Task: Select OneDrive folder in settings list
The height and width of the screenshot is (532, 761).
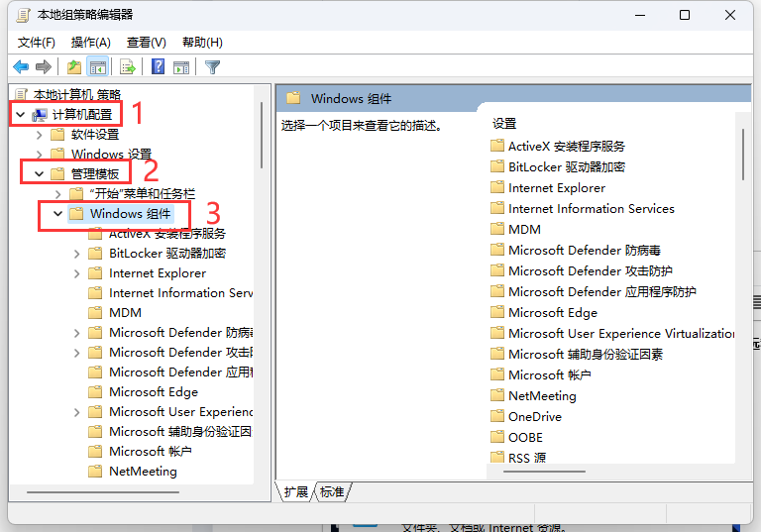Action: point(534,416)
